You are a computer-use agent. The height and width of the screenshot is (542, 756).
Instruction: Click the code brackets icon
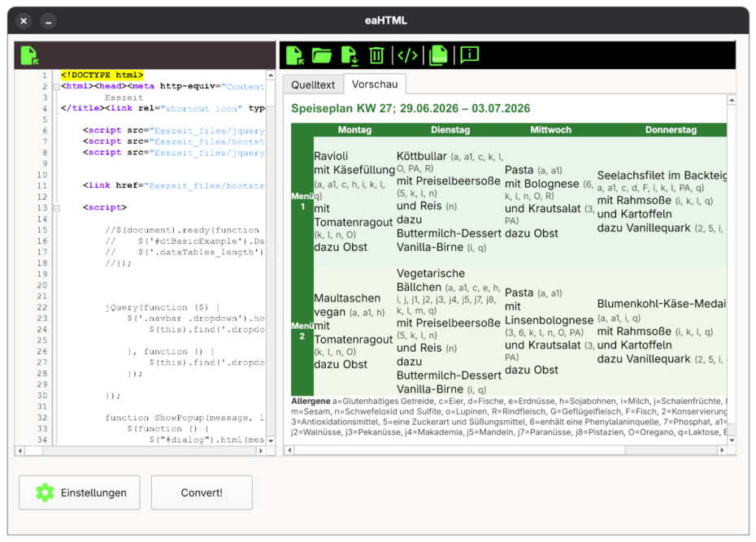click(x=407, y=55)
